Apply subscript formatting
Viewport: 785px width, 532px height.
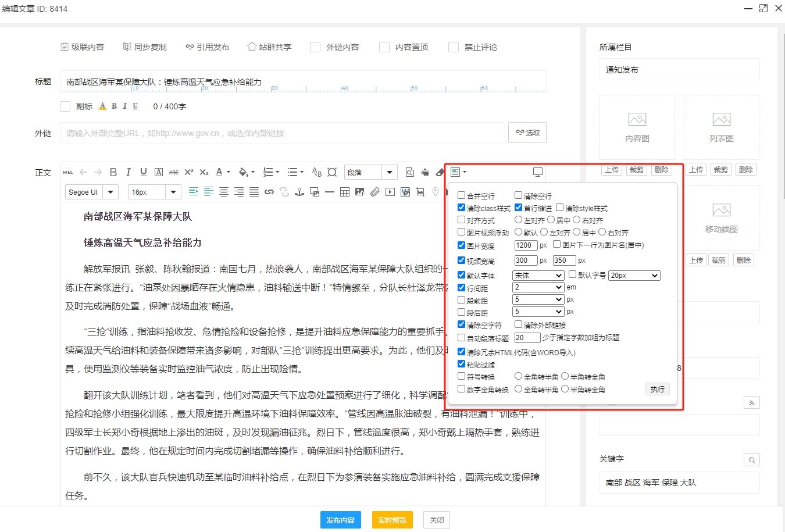point(204,172)
